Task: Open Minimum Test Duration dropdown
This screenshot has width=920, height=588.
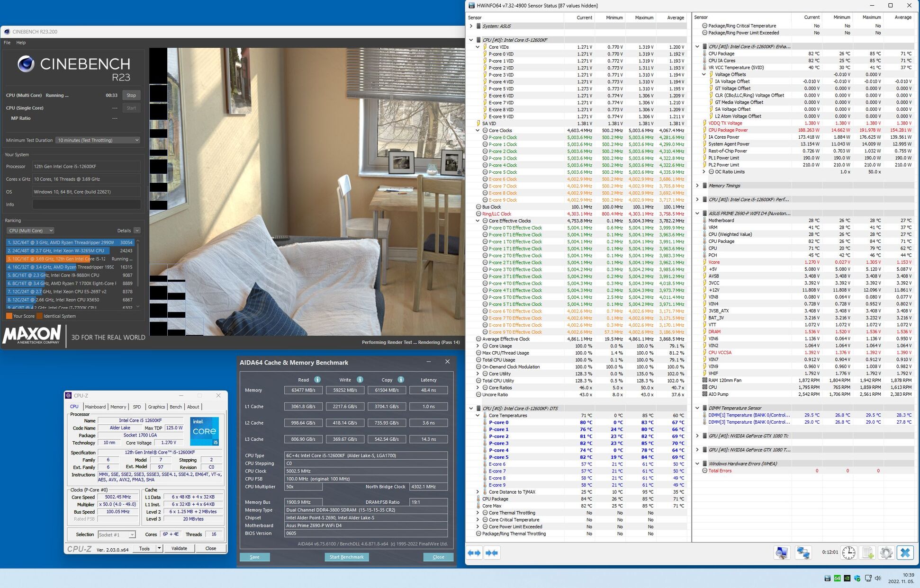Action: pyautogui.click(x=98, y=140)
